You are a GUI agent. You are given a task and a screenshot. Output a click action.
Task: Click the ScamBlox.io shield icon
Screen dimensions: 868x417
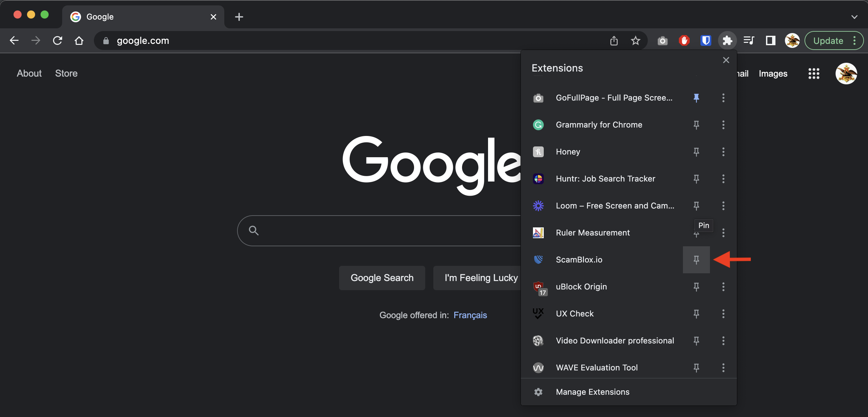click(x=538, y=260)
